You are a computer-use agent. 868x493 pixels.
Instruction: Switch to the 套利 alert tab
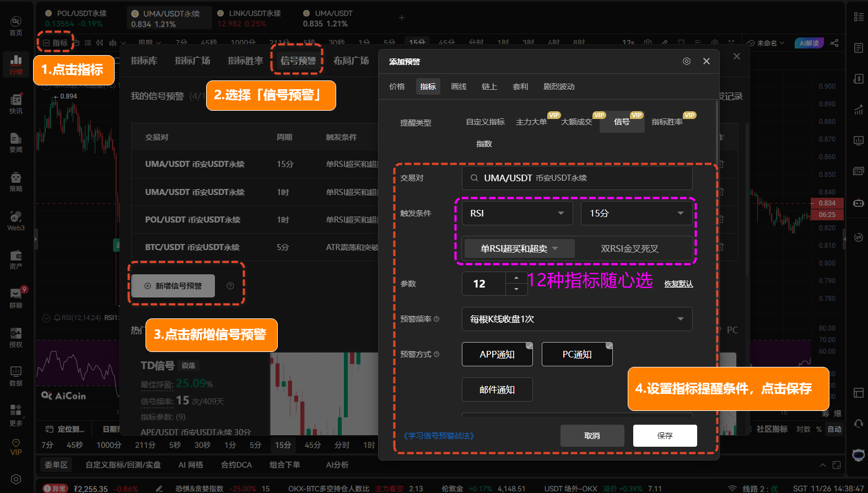pos(520,86)
